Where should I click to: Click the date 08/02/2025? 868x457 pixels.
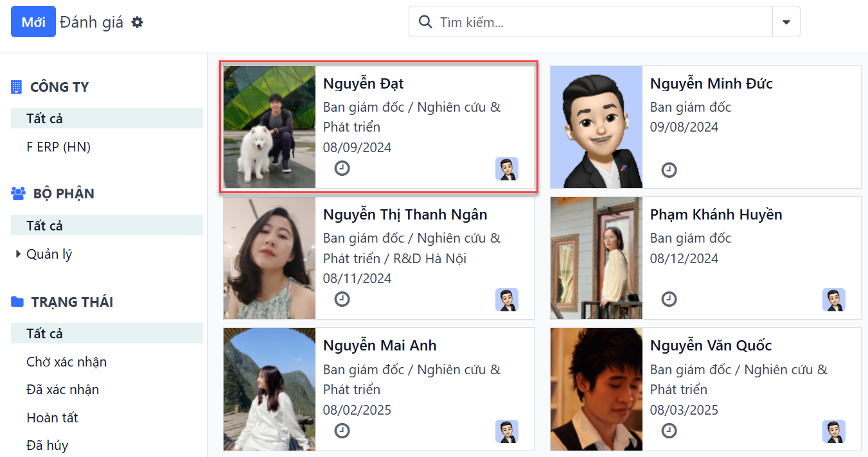[357, 410]
